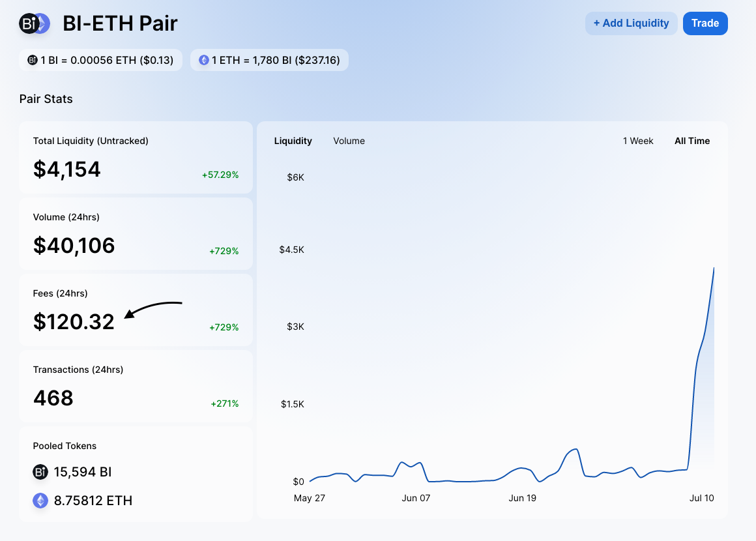Image resolution: width=756 pixels, height=541 pixels.
Task: Open the Trade button
Action: click(705, 23)
